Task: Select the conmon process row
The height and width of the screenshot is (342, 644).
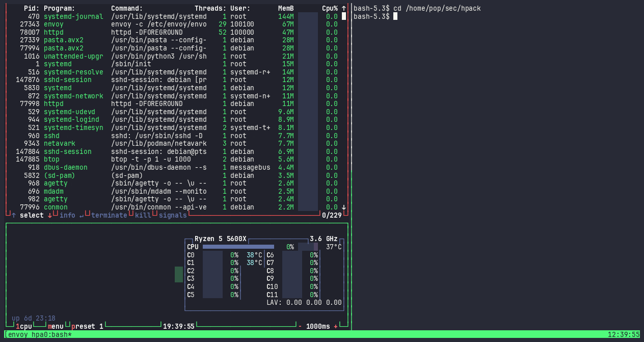Action: (174, 207)
